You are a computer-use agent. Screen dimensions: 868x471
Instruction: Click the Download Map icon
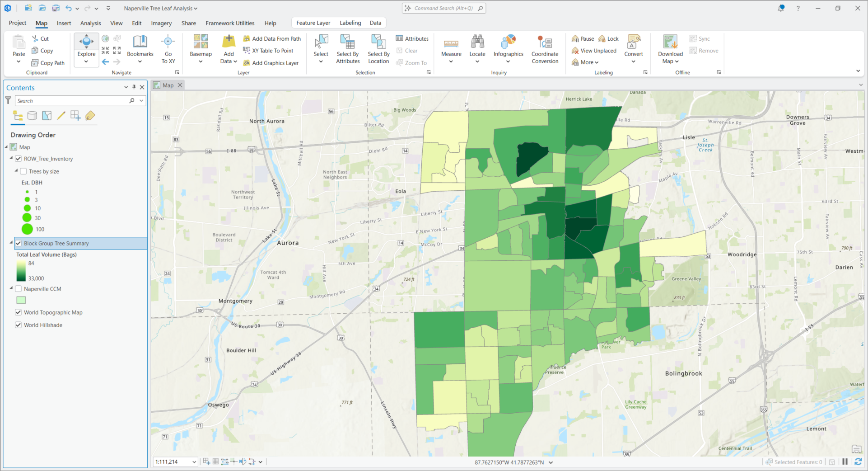coord(670,42)
